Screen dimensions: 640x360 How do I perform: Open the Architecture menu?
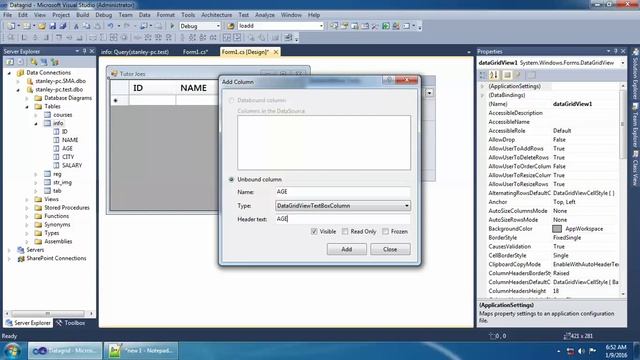216,15
